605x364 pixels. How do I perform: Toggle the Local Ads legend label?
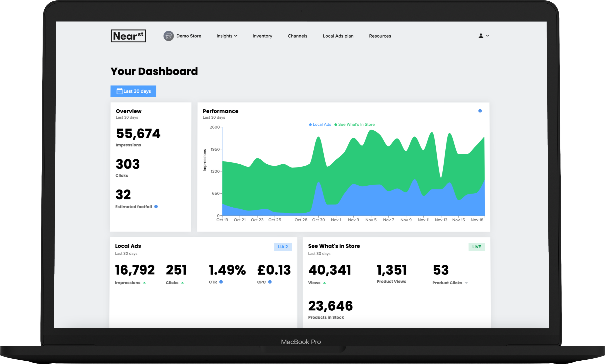pos(322,124)
